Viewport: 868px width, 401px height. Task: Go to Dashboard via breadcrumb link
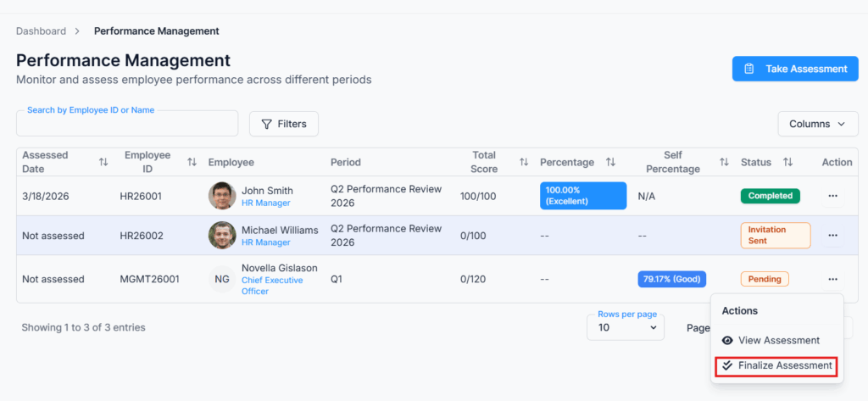coord(41,31)
